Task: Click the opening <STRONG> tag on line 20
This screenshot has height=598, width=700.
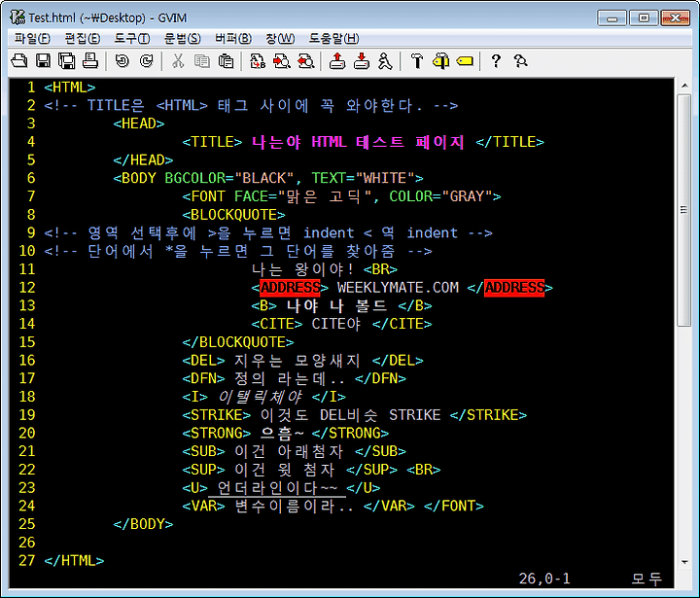Action: (x=217, y=434)
